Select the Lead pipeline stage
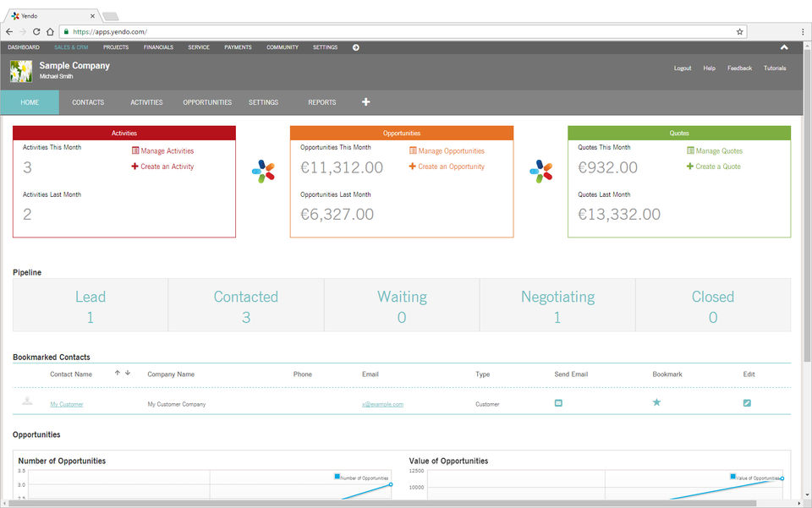This screenshot has height=508, width=812. pyautogui.click(x=91, y=305)
